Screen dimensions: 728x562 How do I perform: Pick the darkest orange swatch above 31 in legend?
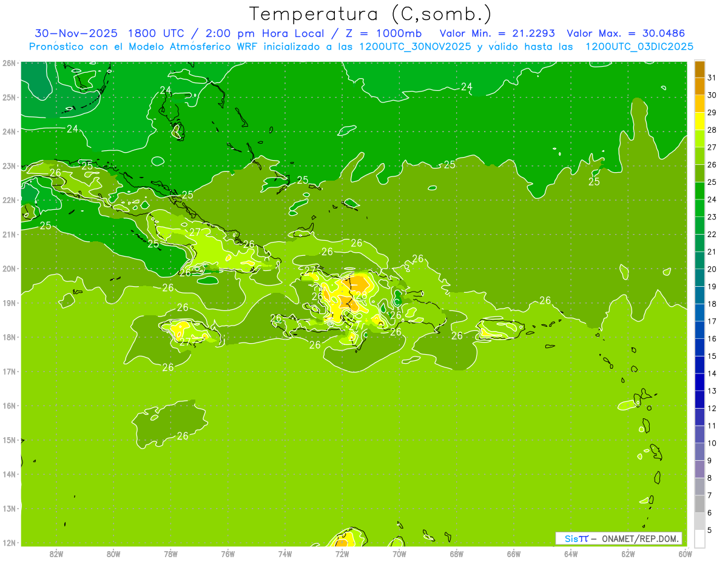coord(699,69)
